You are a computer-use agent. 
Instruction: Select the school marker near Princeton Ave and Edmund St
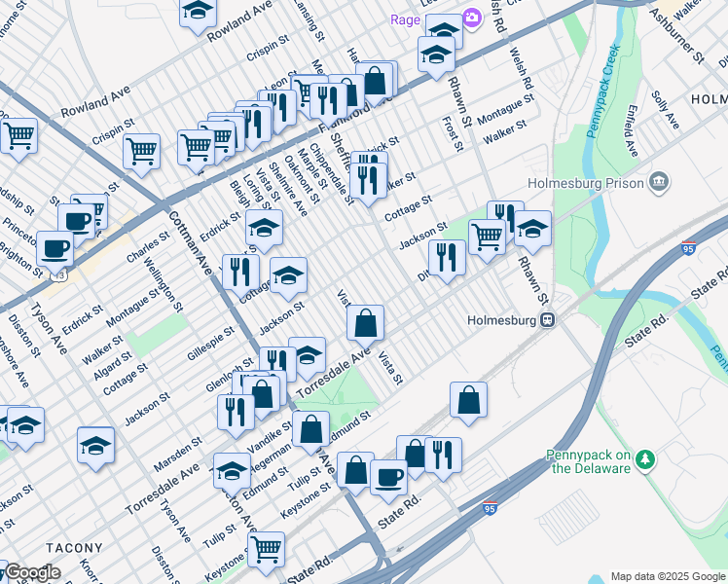tap(233, 471)
